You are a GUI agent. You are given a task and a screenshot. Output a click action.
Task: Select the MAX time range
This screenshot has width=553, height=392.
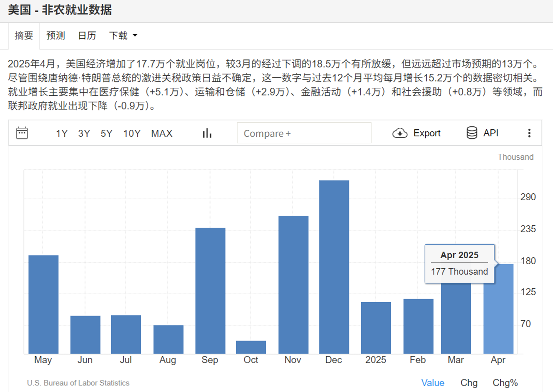[x=162, y=133]
